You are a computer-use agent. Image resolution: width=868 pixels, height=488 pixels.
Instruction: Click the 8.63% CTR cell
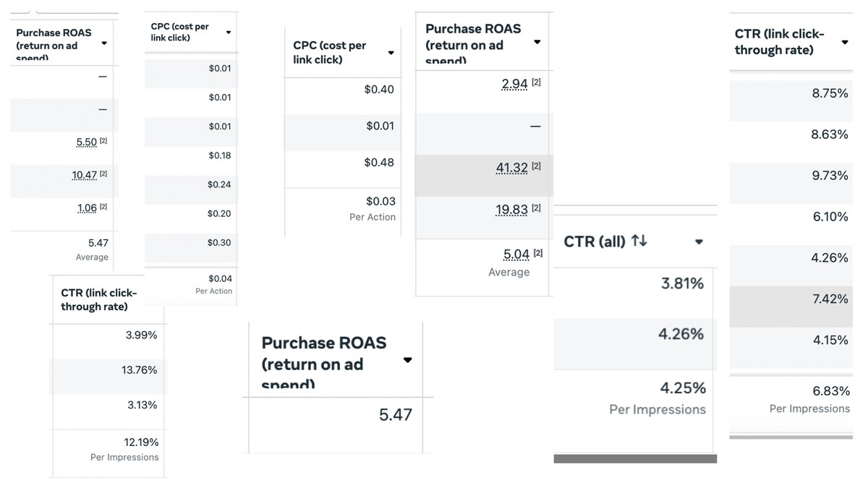[830, 134]
